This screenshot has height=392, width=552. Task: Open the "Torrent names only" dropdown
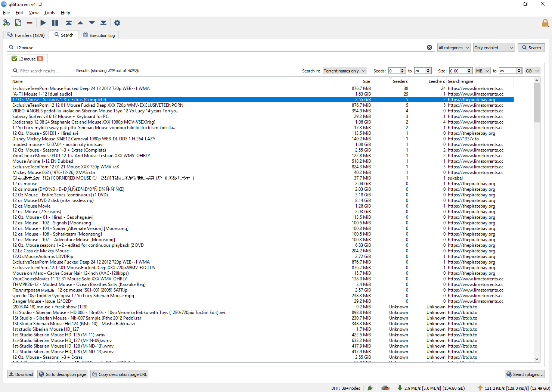coord(345,71)
